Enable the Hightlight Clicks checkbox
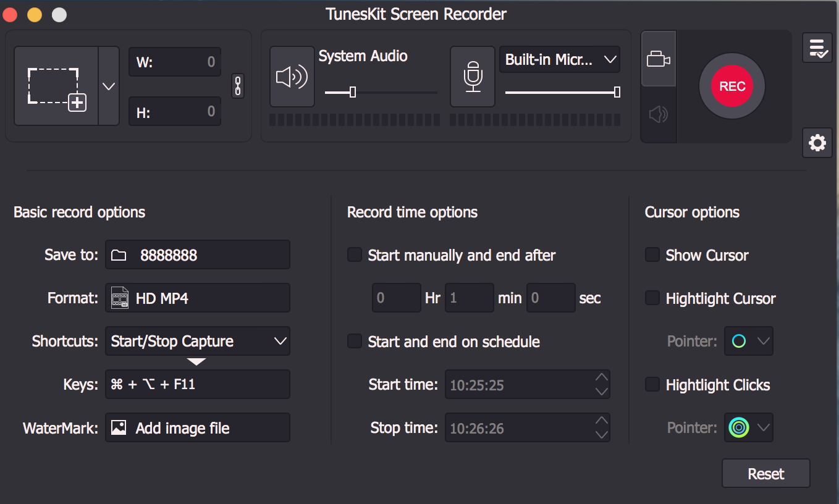The height and width of the screenshot is (504, 839). point(652,384)
